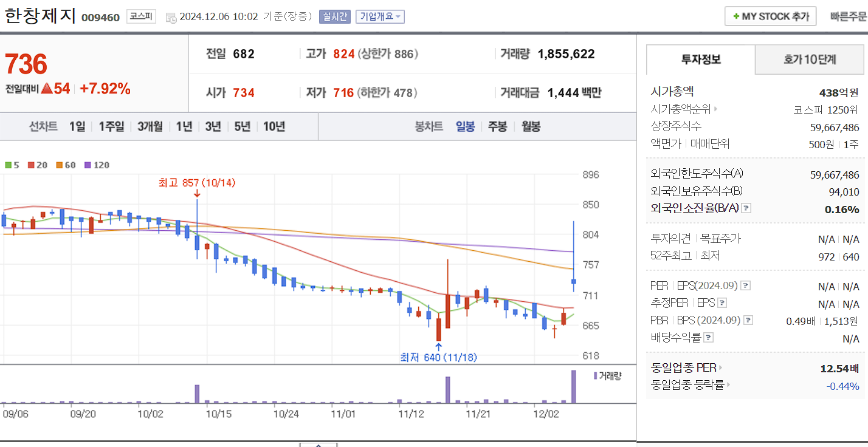
Task: Toggle the 20-day moving average line
Action: point(35,165)
